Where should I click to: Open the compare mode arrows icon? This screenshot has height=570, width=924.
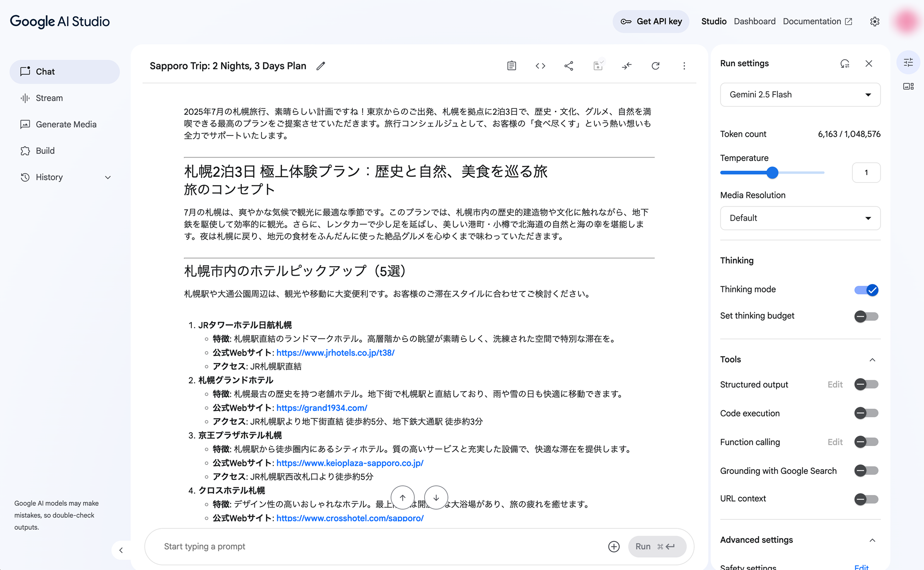[627, 66]
